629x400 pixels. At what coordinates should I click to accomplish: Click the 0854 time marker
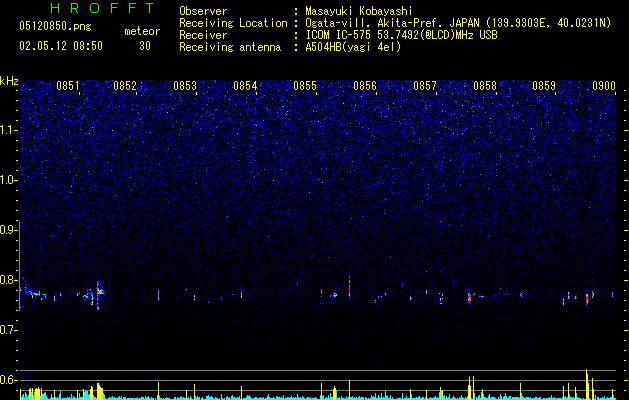(245, 86)
